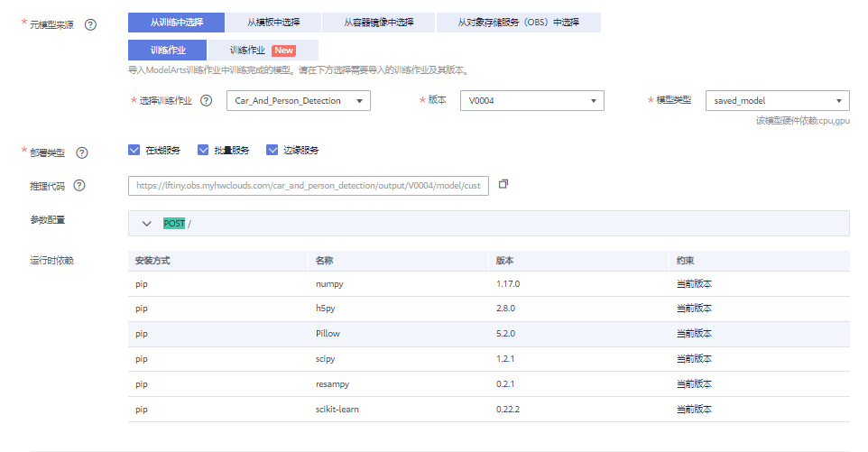Uncheck the 批量服务 checkbox
The image size is (868, 452).
click(203, 151)
